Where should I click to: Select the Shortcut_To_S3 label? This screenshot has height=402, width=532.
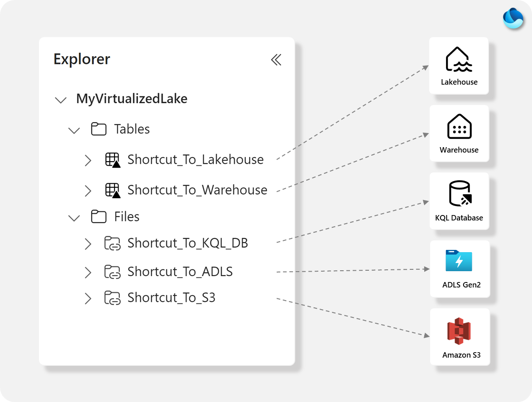pos(171,297)
